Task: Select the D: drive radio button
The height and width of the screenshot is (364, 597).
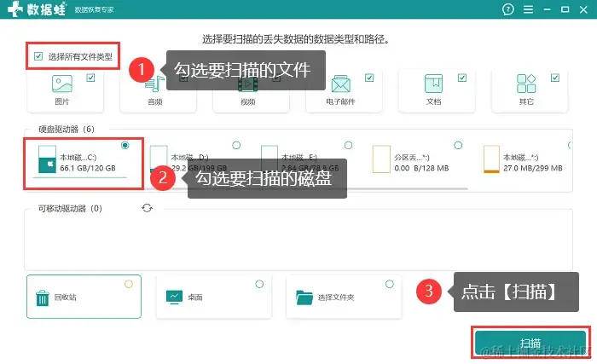Action: tap(236, 145)
